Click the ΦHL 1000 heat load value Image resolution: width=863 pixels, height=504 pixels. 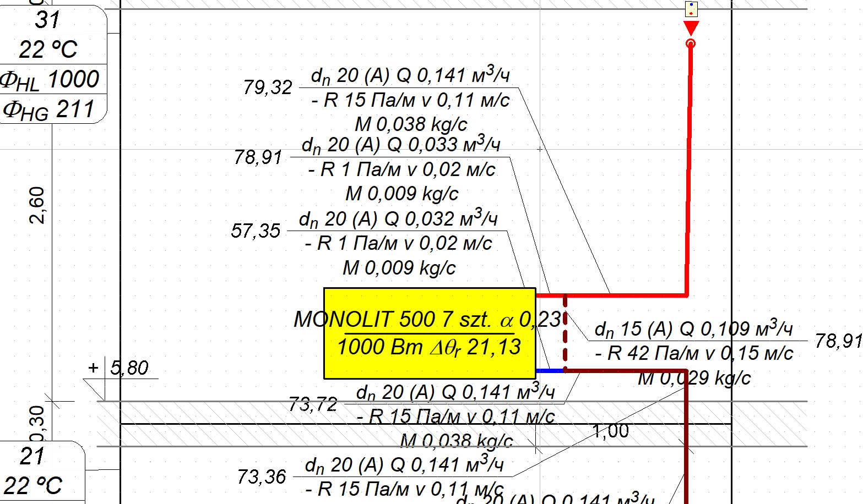coord(50,80)
